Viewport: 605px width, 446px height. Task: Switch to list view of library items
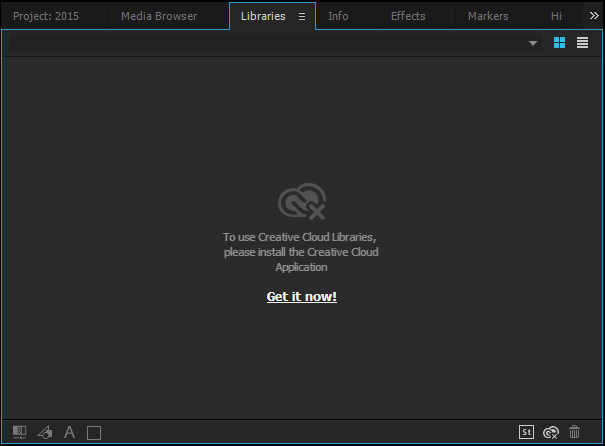[x=583, y=43]
